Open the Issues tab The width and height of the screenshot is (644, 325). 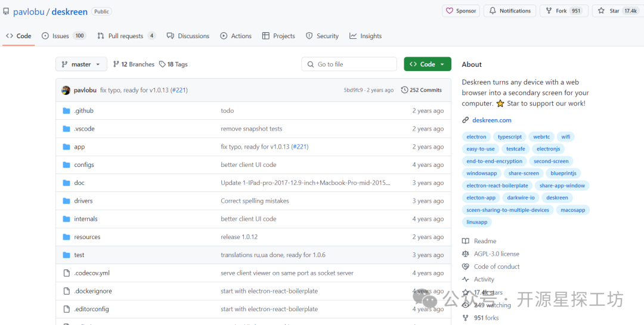tap(64, 36)
